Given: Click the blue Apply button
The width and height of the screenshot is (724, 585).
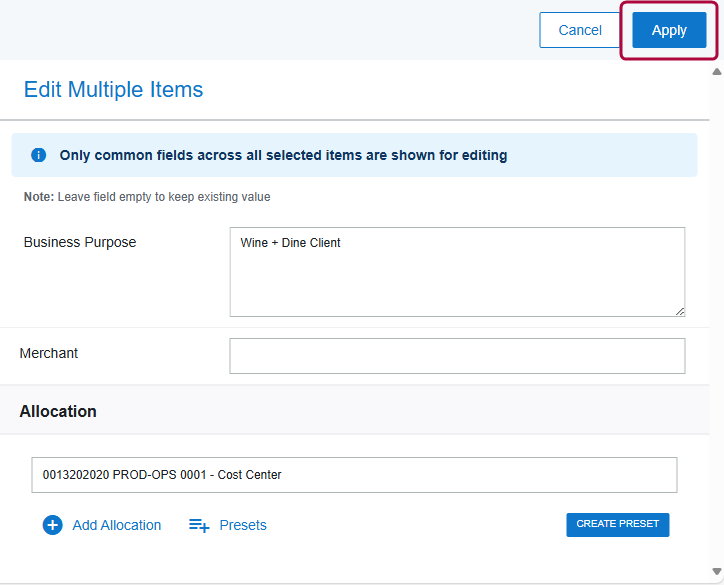Looking at the screenshot, I should (669, 30).
